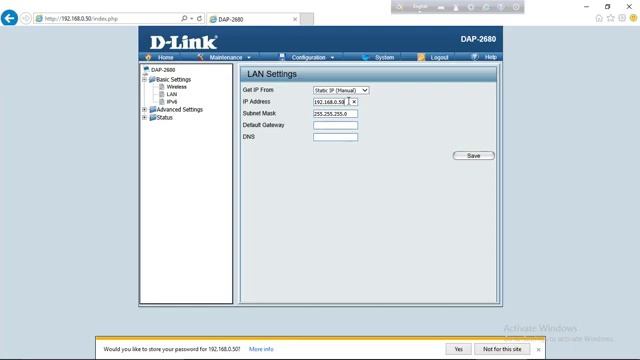
Task: Clear the IP Address field with X
Action: (354, 102)
